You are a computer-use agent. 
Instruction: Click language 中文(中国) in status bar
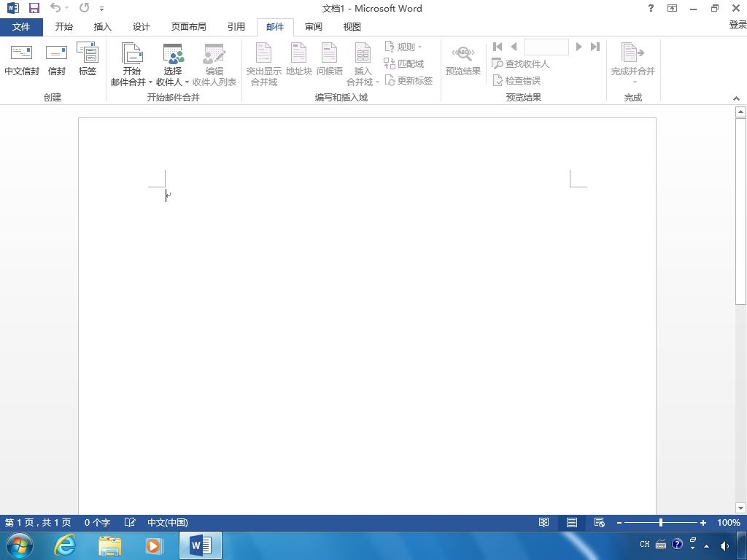pyautogui.click(x=168, y=522)
